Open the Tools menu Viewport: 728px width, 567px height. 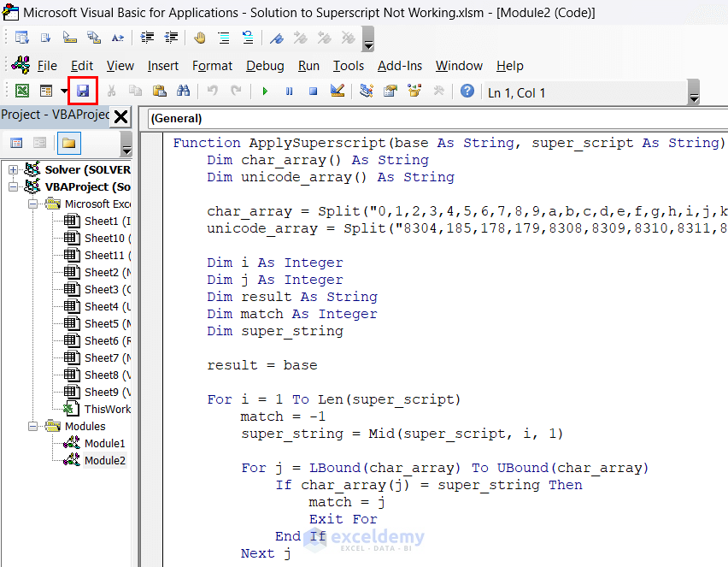pyautogui.click(x=349, y=66)
